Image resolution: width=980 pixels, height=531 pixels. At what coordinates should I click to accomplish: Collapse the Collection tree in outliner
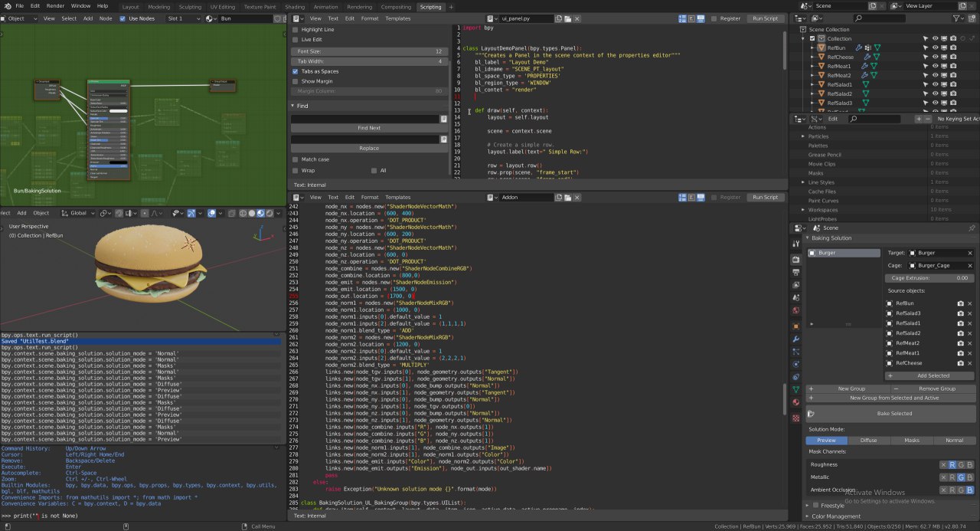[x=803, y=38]
